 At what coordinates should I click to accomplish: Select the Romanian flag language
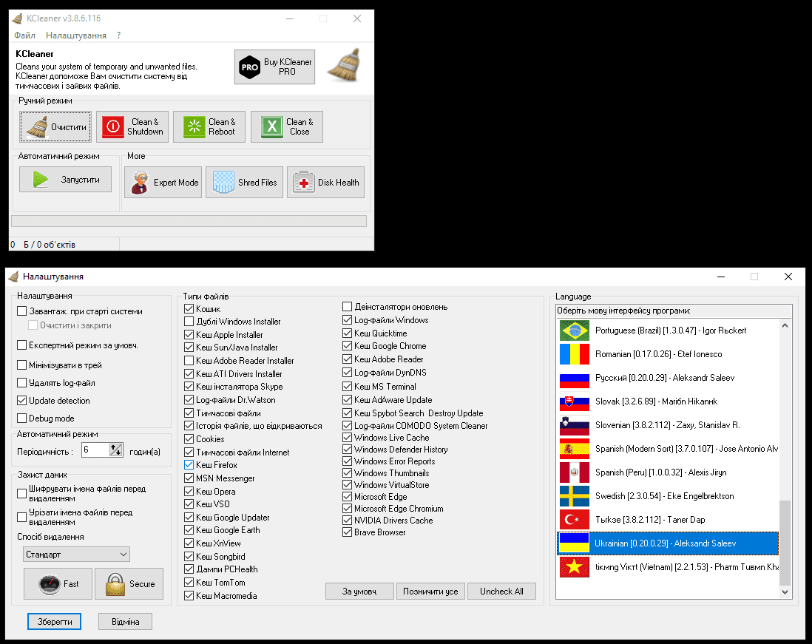tap(668, 354)
